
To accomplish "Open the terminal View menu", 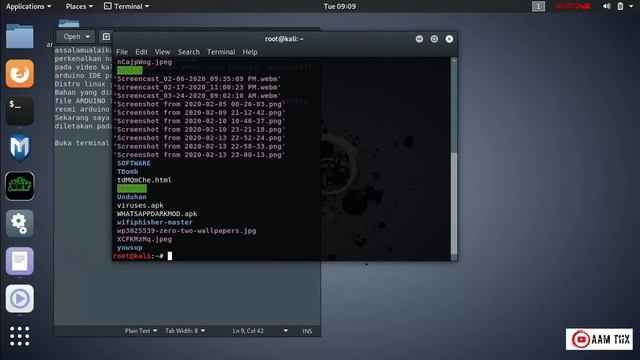I will [x=162, y=52].
